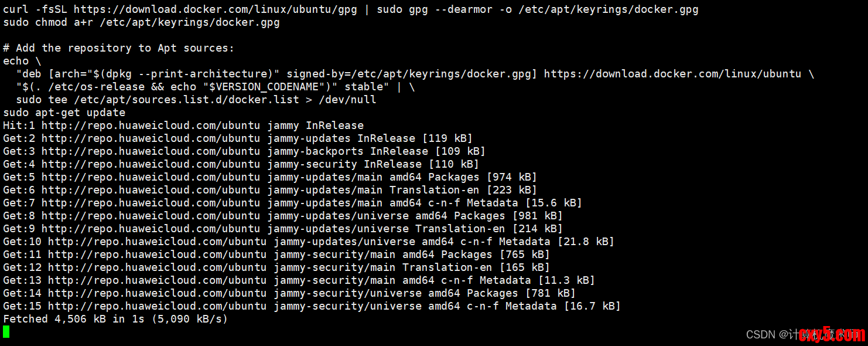
Task: Click the Get:10 c-n-f Metadata 21.8 kB line
Action: coord(308,242)
